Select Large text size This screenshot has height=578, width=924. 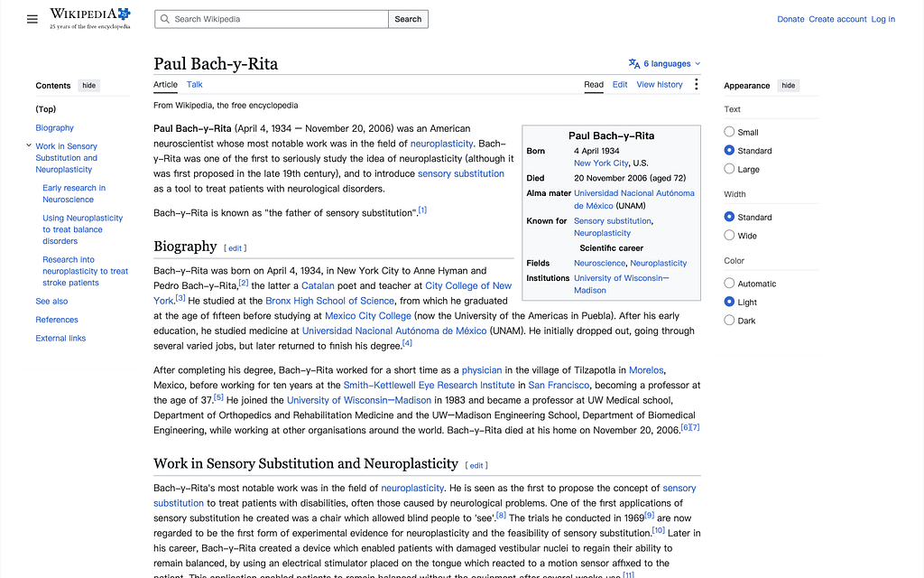click(x=729, y=169)
